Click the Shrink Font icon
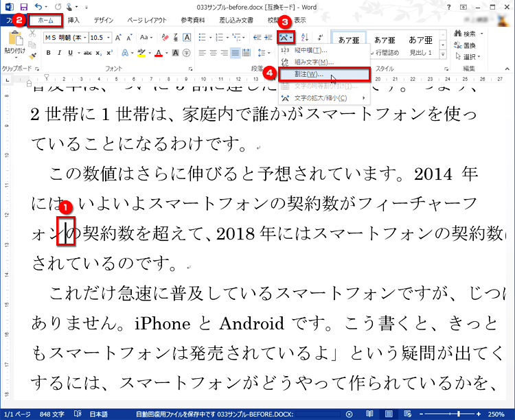 click(129, 38)
